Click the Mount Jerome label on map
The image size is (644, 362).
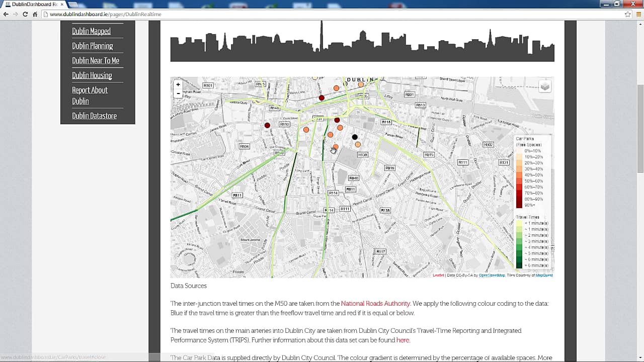click(x=251, y=240)
